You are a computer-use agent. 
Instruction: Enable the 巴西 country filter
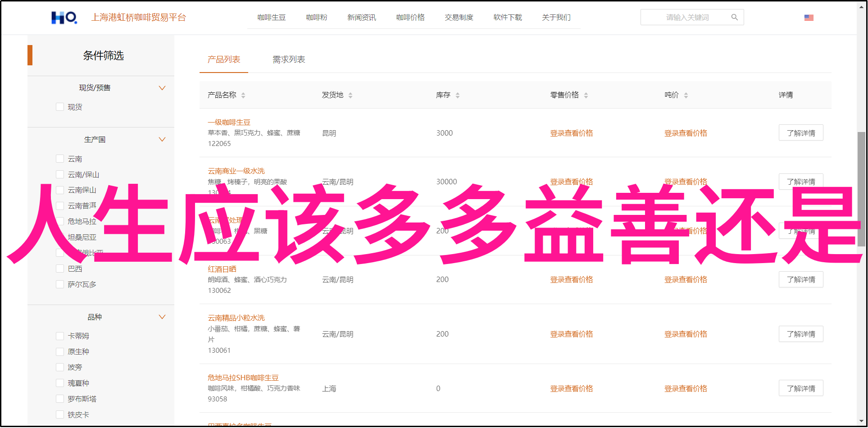coord(59,269)
